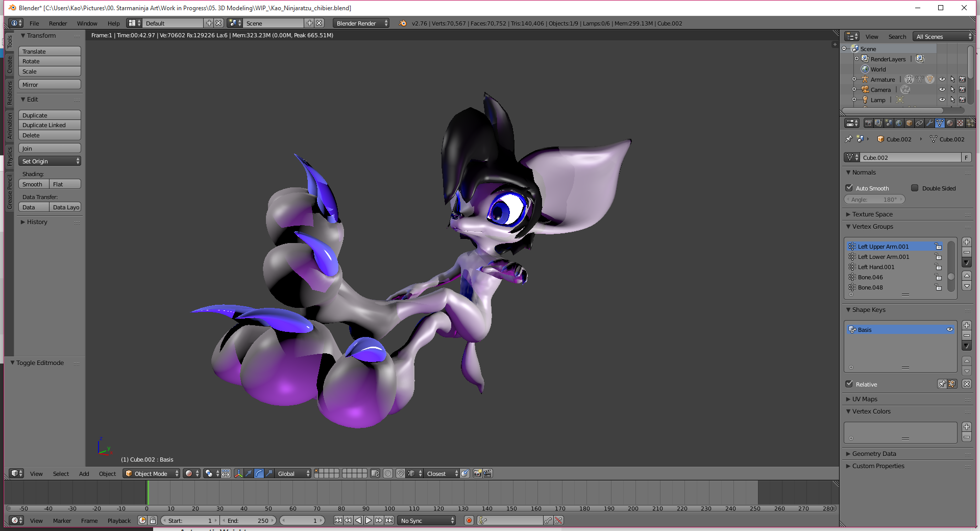Add a new shape key with plus button
This screenshot has height=531, width=980.
point(966,325)
